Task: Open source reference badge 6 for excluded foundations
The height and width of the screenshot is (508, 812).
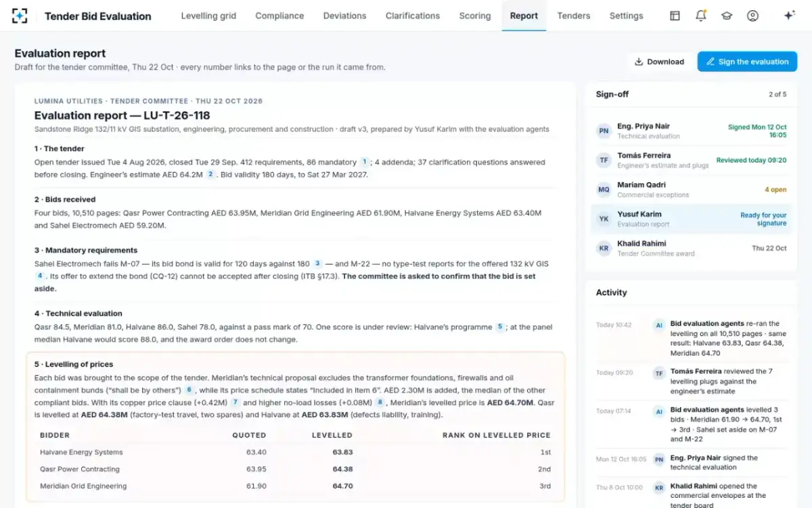Action: coord(189,390)
